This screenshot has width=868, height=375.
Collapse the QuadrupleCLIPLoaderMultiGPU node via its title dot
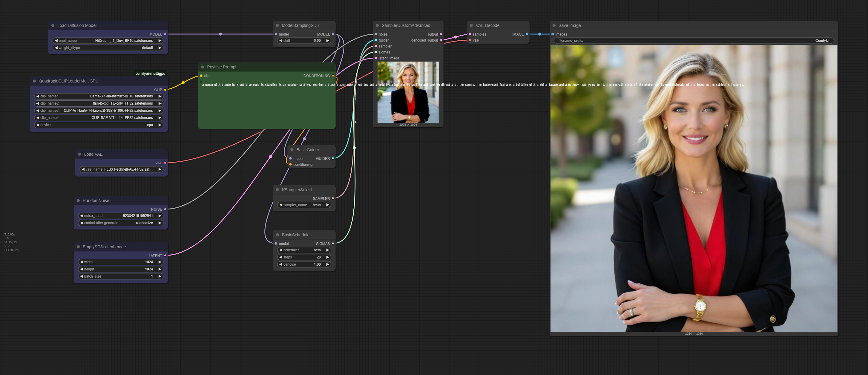pyautogui.click(x=34, y=81)
